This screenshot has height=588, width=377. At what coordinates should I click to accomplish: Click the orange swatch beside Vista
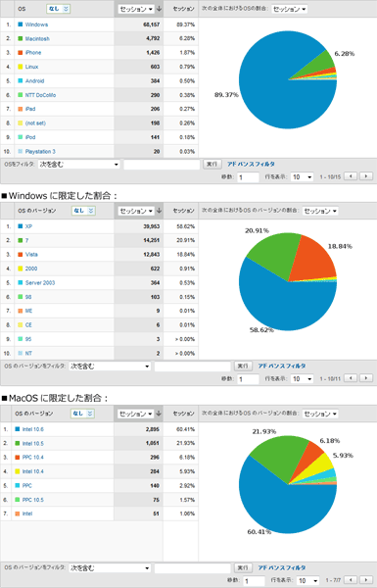pos(21,254)
